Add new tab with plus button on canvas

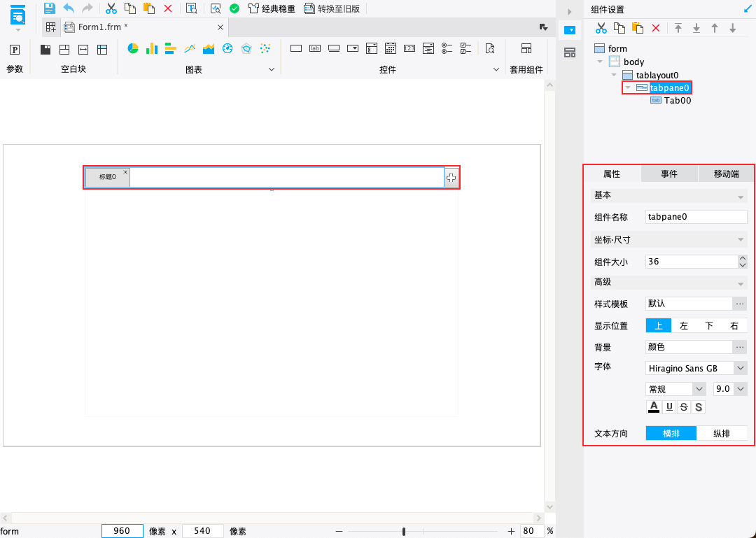click(x=451, y=178)
